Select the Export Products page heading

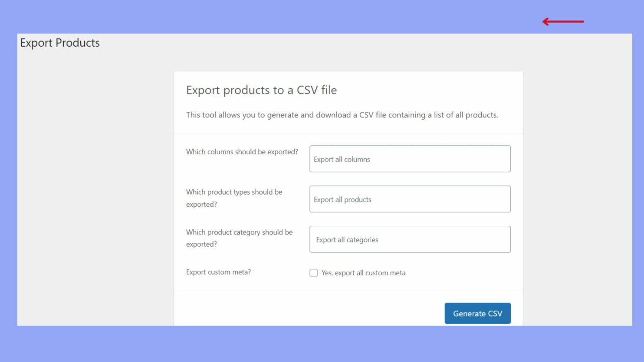[x=59, y=42]
